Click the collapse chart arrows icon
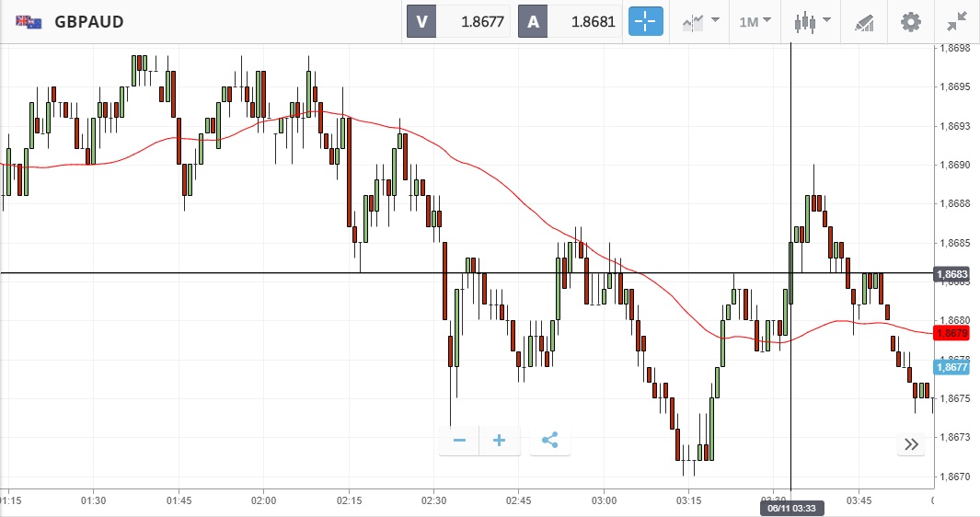Viewport: 980px width, 517px height. tap(957, 21)
